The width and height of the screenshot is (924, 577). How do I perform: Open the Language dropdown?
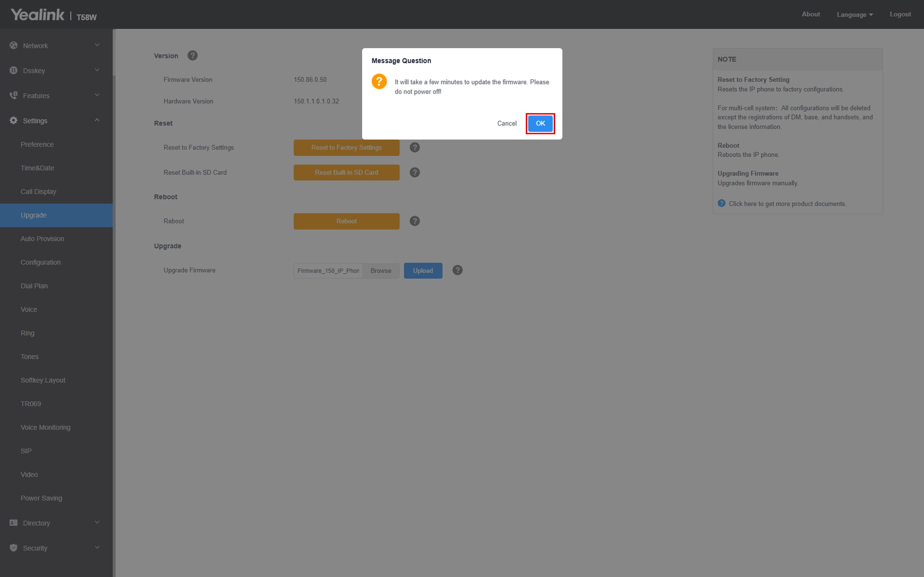855,14
